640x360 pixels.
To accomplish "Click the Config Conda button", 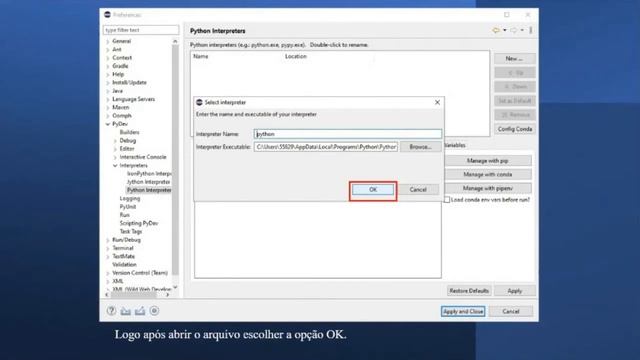I will (x=515, y=129).
